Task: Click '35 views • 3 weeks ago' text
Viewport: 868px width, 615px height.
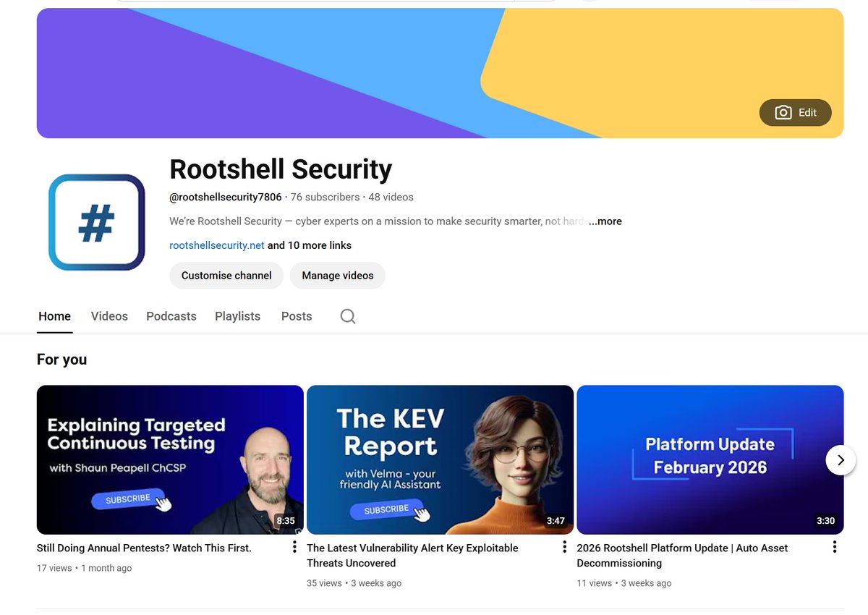Action: point(354,583)
